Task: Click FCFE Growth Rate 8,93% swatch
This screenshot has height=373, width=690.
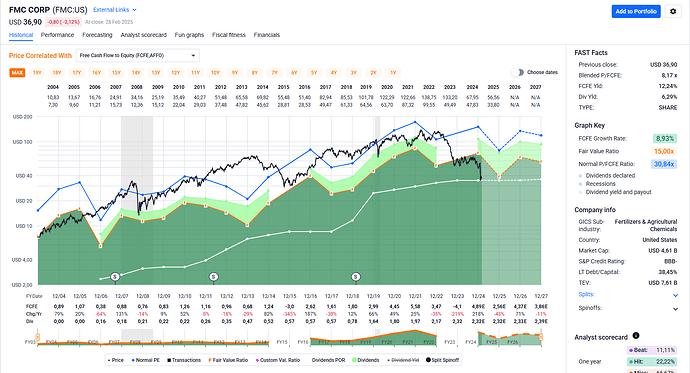Action: point(664,139)
